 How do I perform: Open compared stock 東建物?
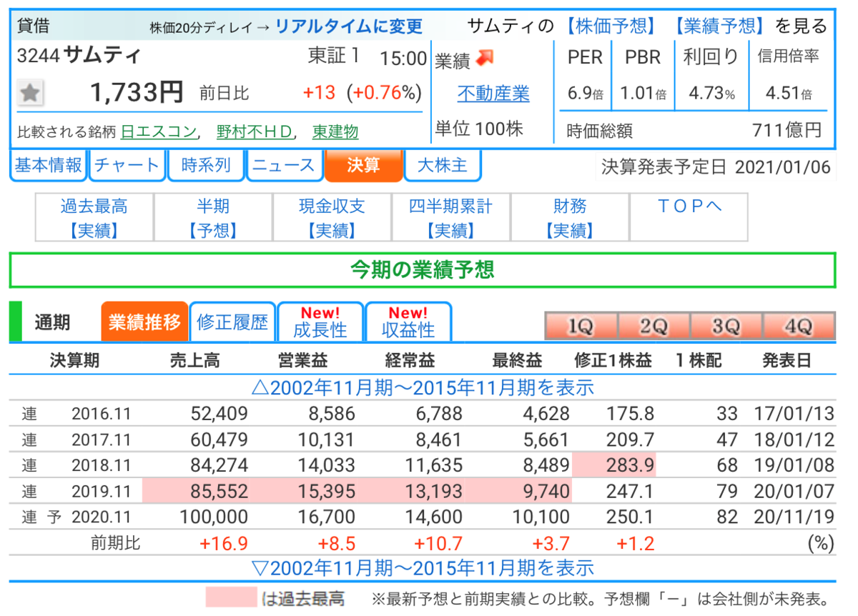click(335, 131)
